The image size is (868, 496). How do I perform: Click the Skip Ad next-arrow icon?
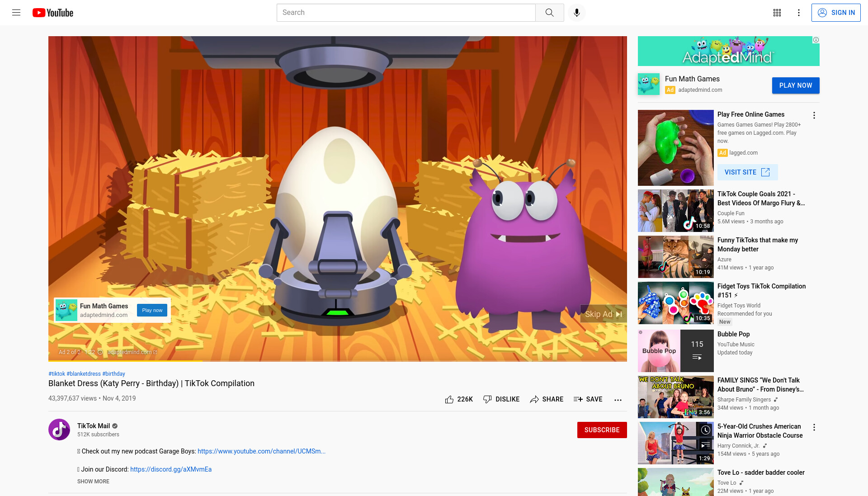coord(619,314)
